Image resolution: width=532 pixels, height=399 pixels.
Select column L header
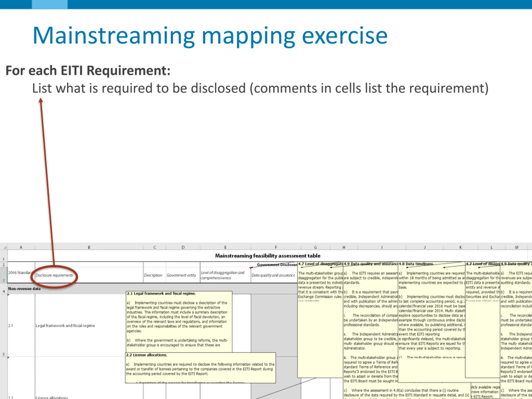click(x=492, y=247)
